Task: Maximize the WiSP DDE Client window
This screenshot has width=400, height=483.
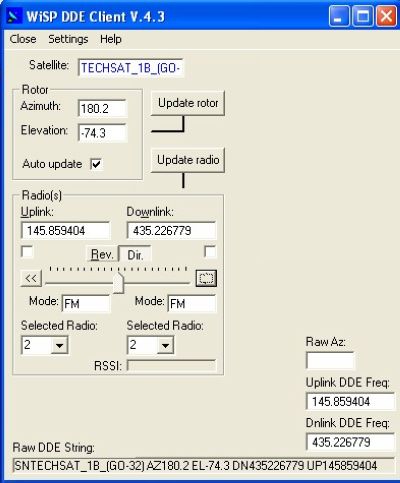Action: pyautogui.click(x=363, y=16)
